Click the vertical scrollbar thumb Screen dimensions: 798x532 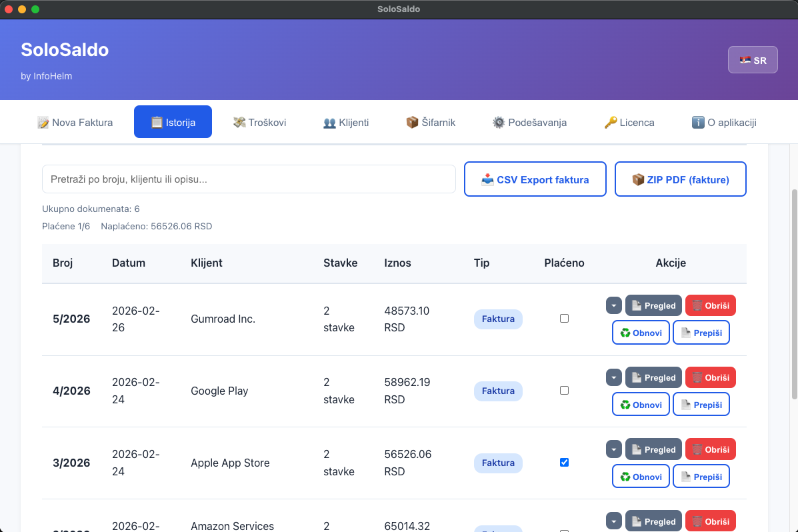click(x=793, y=293)
